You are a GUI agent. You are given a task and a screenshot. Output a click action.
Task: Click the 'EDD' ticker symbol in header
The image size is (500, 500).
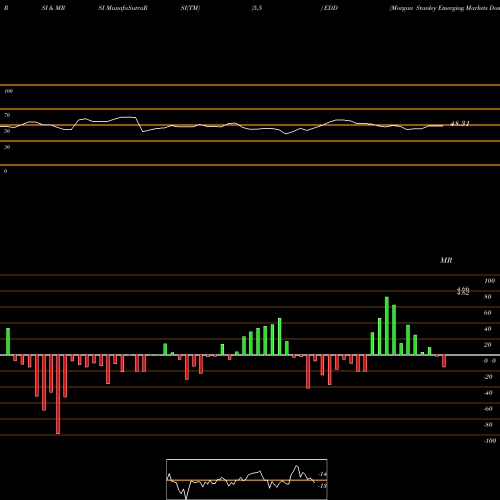pos(331,8)
